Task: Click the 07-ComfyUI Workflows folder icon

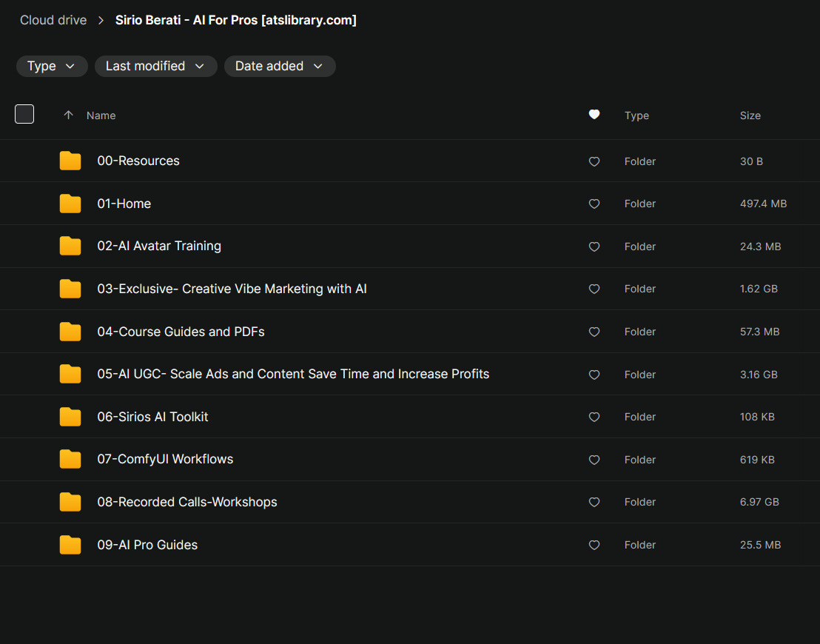Action: (x=70, y=459)
